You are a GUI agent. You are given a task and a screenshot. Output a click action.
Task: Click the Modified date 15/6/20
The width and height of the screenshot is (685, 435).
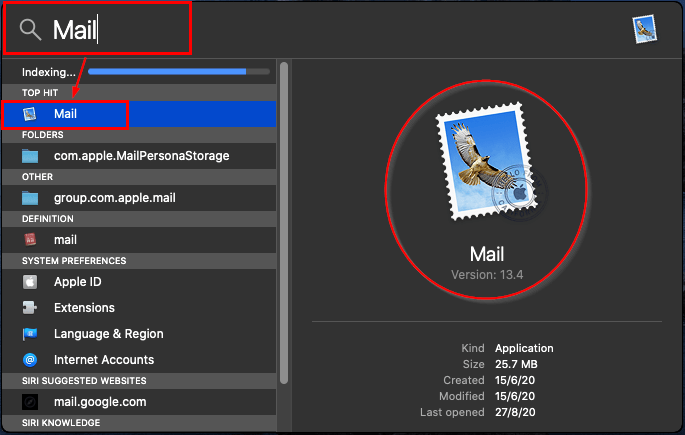(515, 396)
